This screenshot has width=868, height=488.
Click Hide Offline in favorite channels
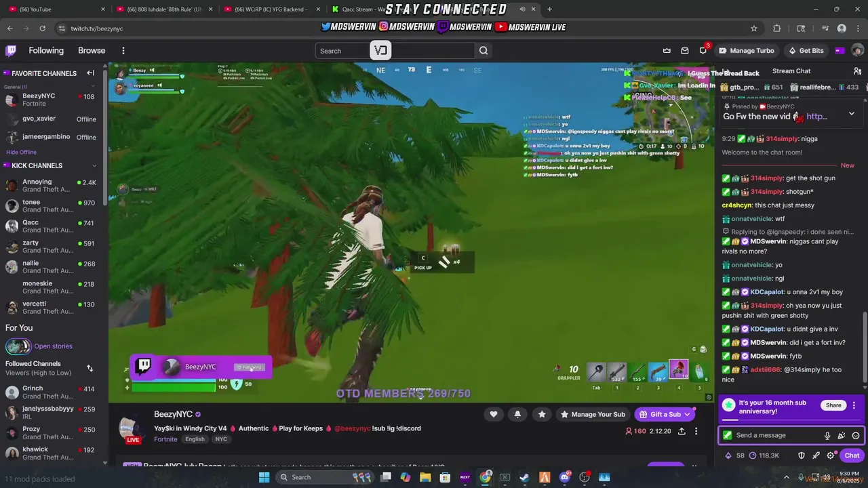pyautogui.click(x=21, y=152)
